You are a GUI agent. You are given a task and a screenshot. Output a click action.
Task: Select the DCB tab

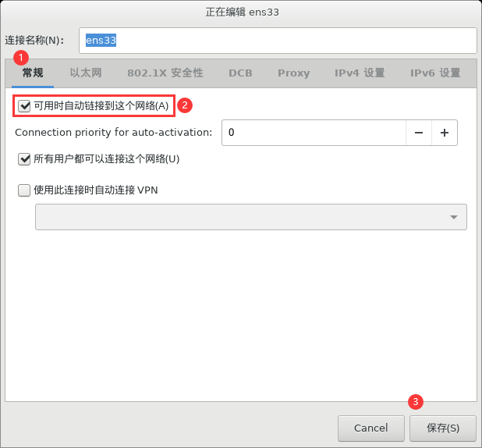(240, 73)
